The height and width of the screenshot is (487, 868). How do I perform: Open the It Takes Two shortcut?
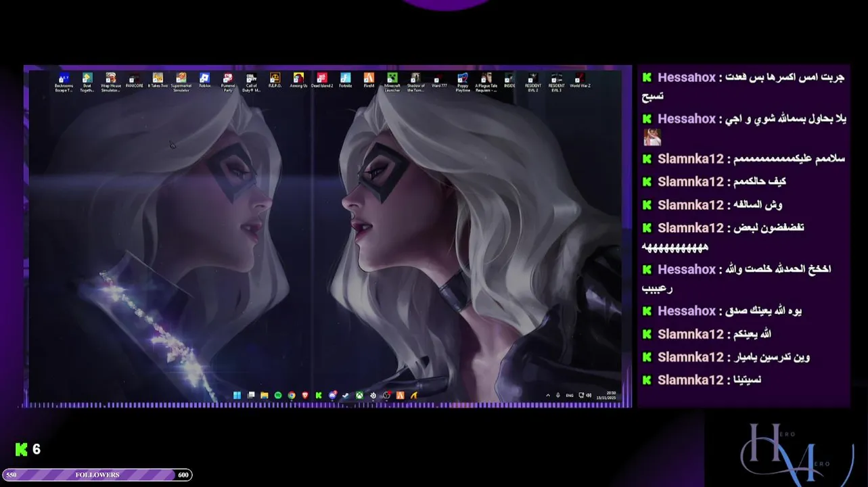coord(158,81)
